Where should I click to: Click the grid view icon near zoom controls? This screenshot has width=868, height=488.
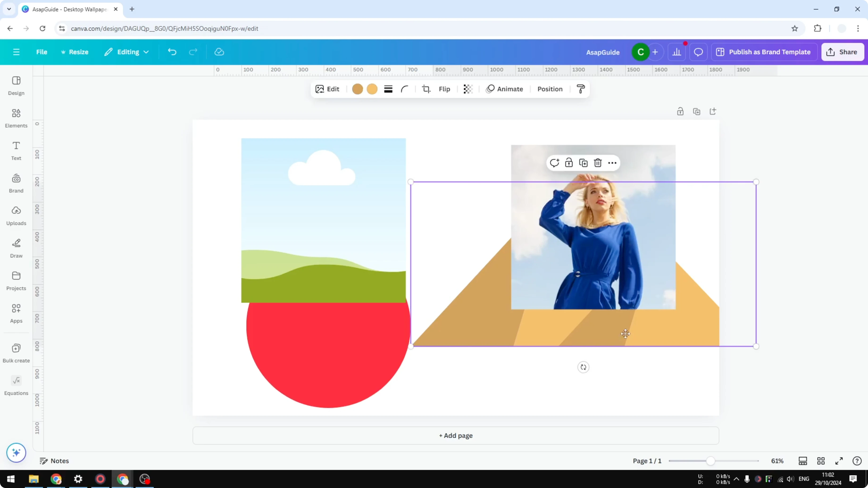(821, 461)
